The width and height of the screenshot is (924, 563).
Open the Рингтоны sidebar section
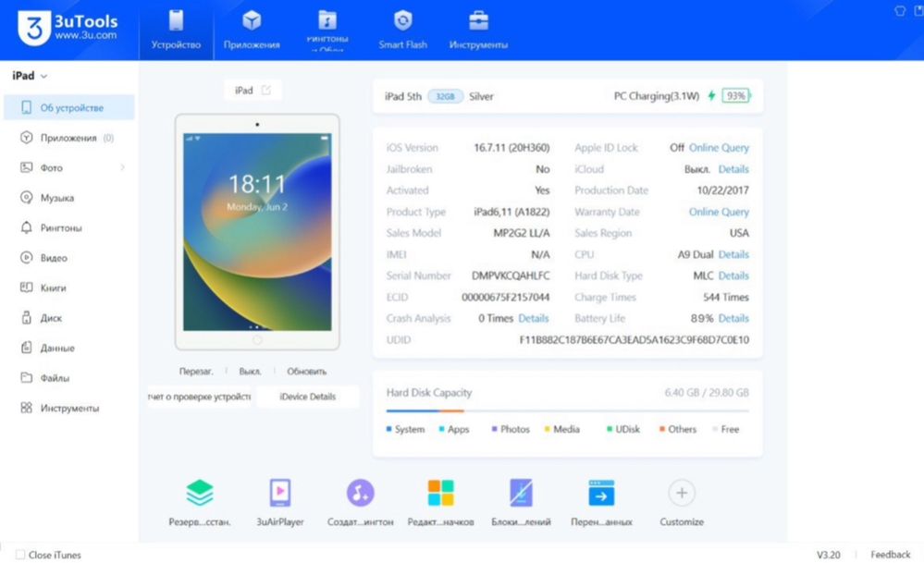coord(69,228)
